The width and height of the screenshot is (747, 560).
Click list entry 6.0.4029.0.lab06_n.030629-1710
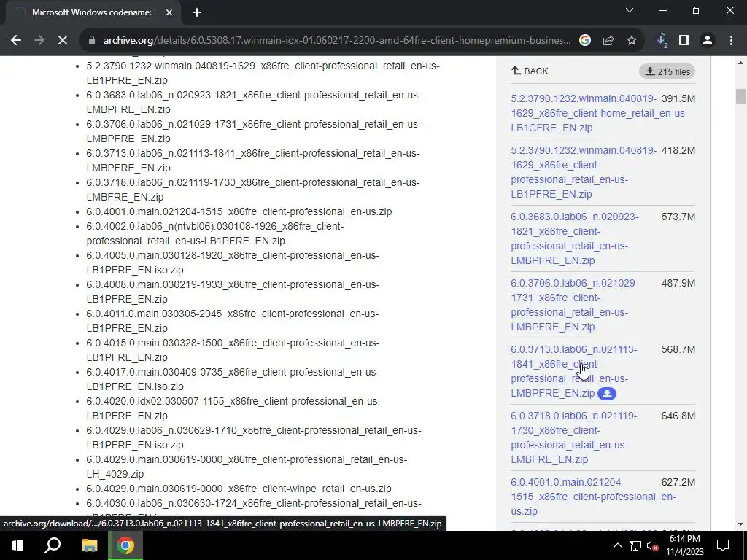(x=254, y=437)
